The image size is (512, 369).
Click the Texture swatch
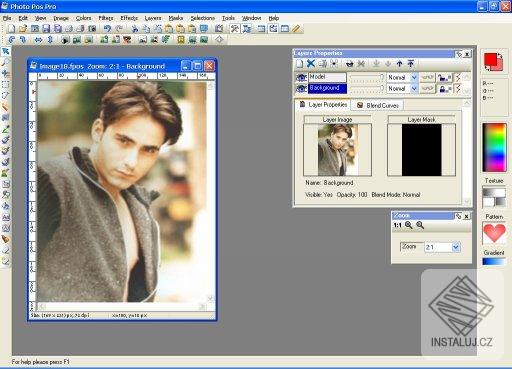pos(494,197)
